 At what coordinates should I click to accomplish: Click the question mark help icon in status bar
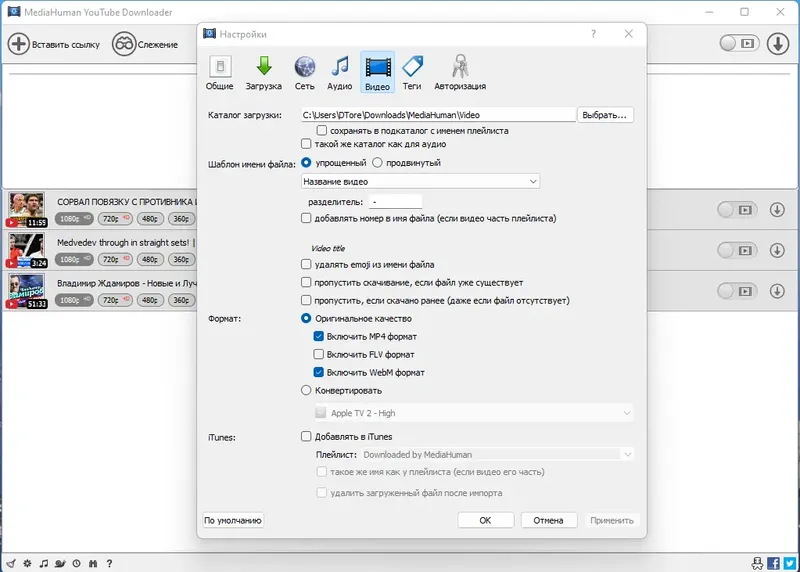109,563
